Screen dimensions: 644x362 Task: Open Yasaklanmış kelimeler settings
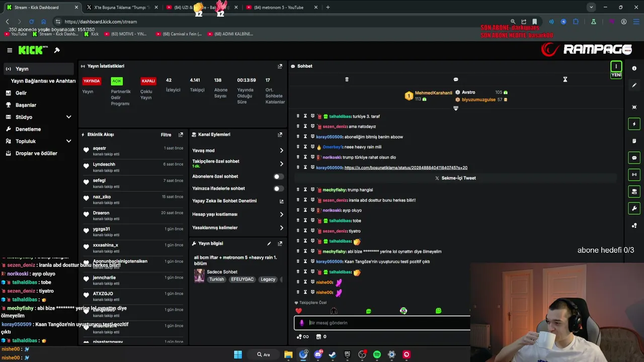[237, 228]
